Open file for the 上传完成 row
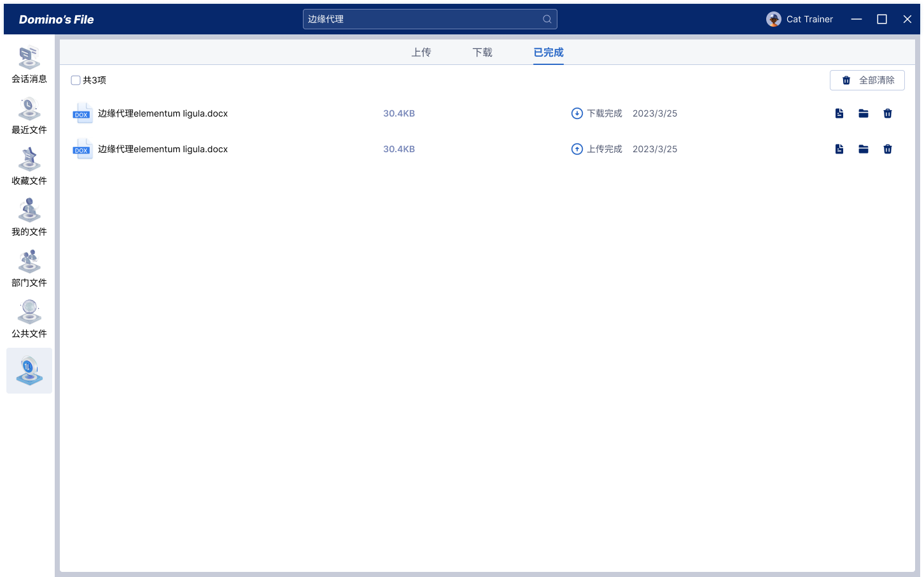 (839, 149)
